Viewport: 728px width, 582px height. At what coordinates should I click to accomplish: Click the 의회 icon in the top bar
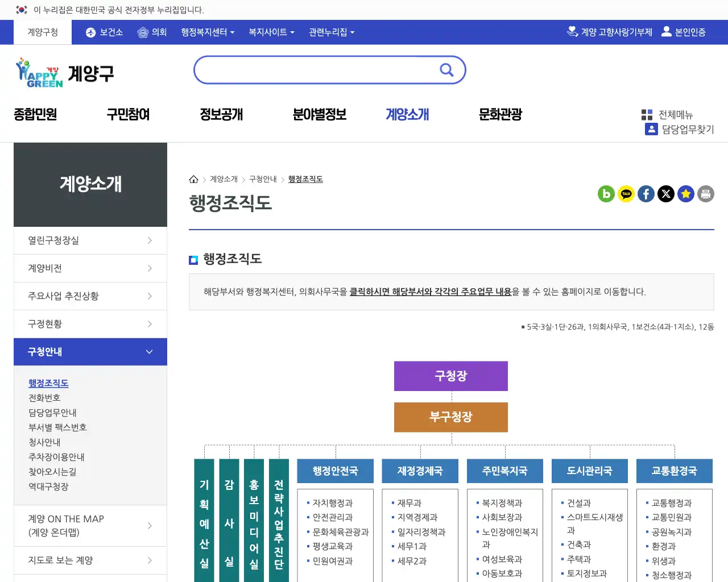tap(141, 32)
